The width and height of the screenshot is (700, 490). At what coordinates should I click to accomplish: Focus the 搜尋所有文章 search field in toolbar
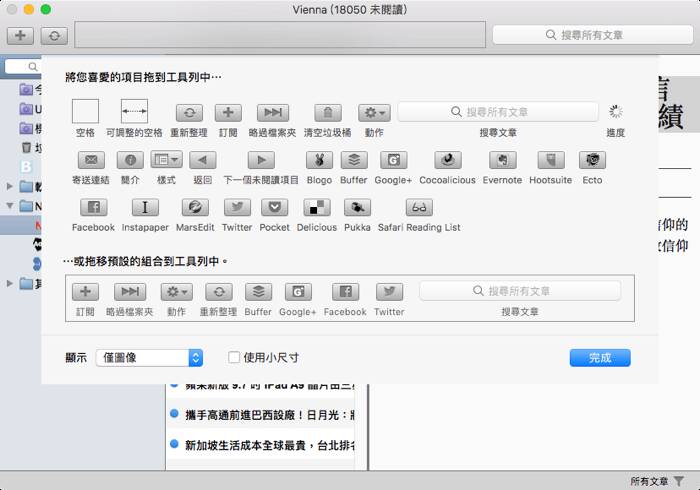pos(593,35)
